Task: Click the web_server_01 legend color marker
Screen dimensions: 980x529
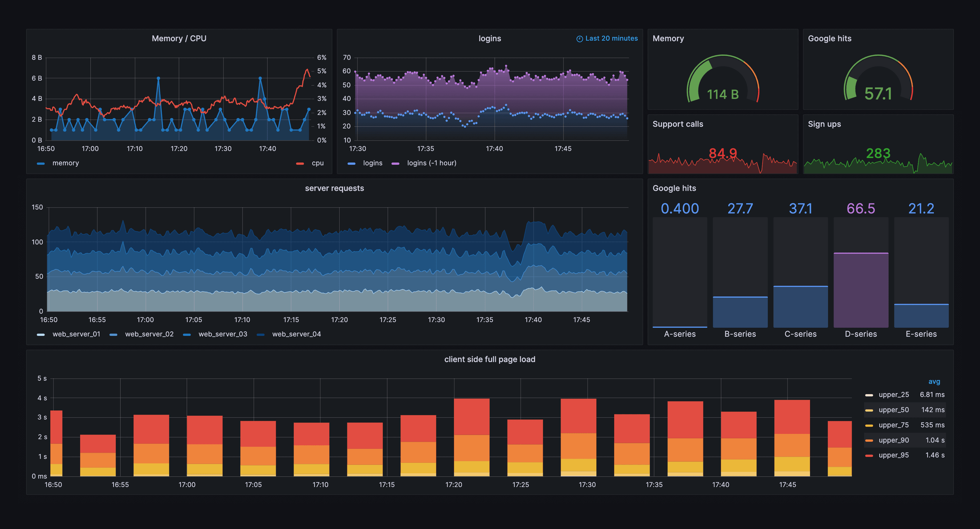Action: (41, 335)
